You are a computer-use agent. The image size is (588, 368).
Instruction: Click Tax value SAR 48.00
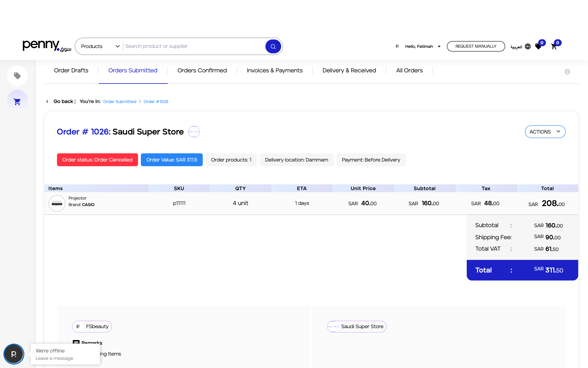(x=485, y=203)
